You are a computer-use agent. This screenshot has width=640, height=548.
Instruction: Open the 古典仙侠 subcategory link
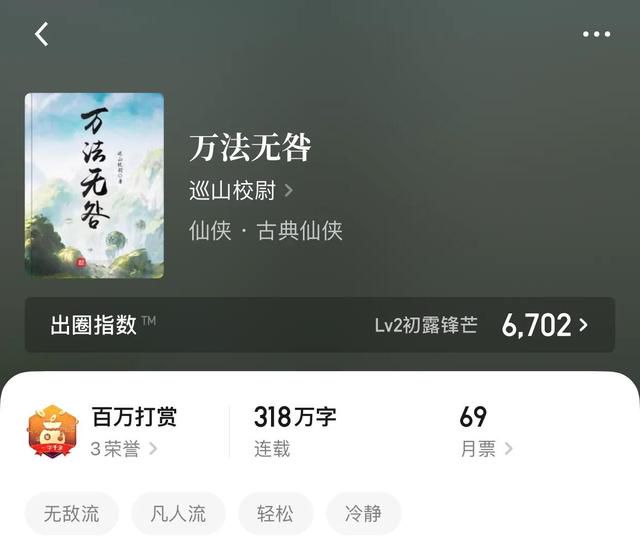[299, 231]
